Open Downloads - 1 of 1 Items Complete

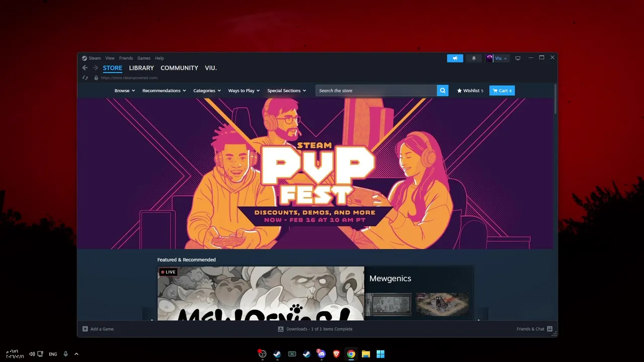click(319, 329)
